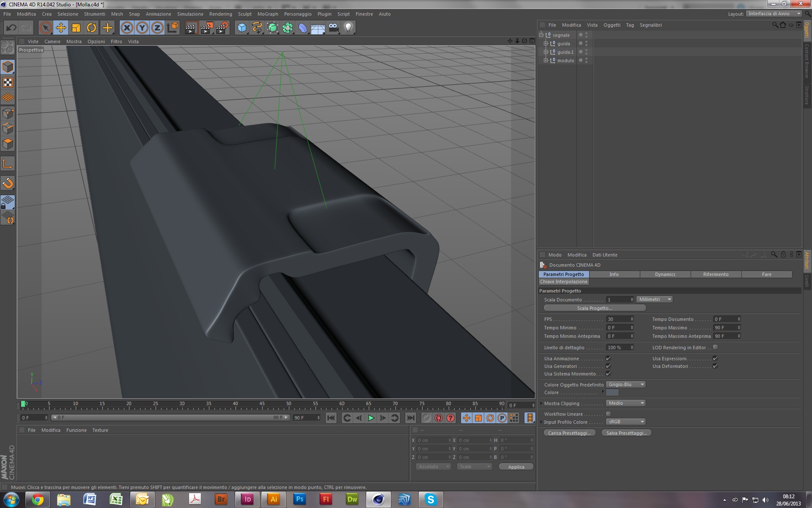This screenshot has height=508, width=812.
Task: Select the Rotate tool icon
Action: click(91, 28)
